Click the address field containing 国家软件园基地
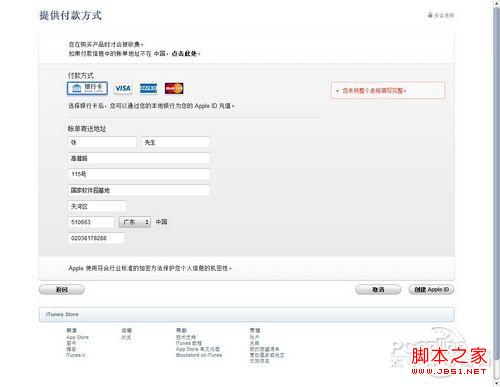The width and height of the screenshot is (500, 387). 139,190
